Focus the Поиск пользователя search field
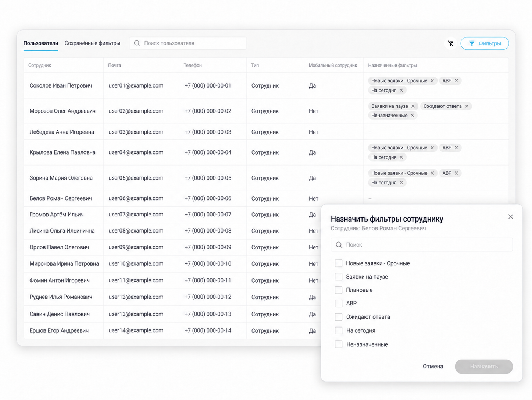 188,43
